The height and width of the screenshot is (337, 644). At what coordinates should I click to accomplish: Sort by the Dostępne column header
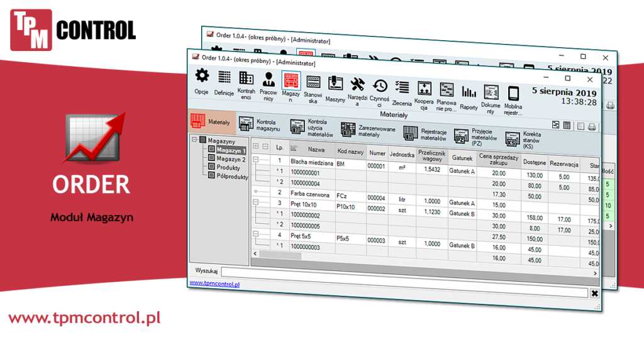click(x=535, y=163)
